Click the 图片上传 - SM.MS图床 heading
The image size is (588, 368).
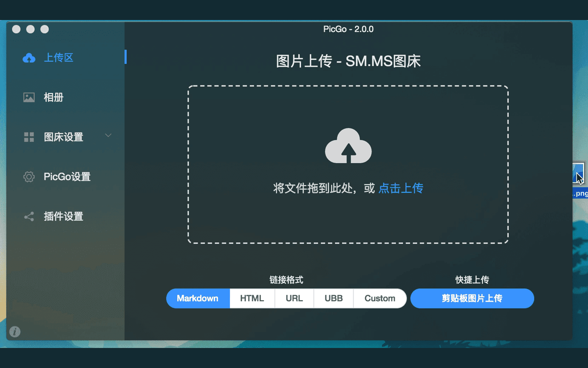(x=348, y=61)
